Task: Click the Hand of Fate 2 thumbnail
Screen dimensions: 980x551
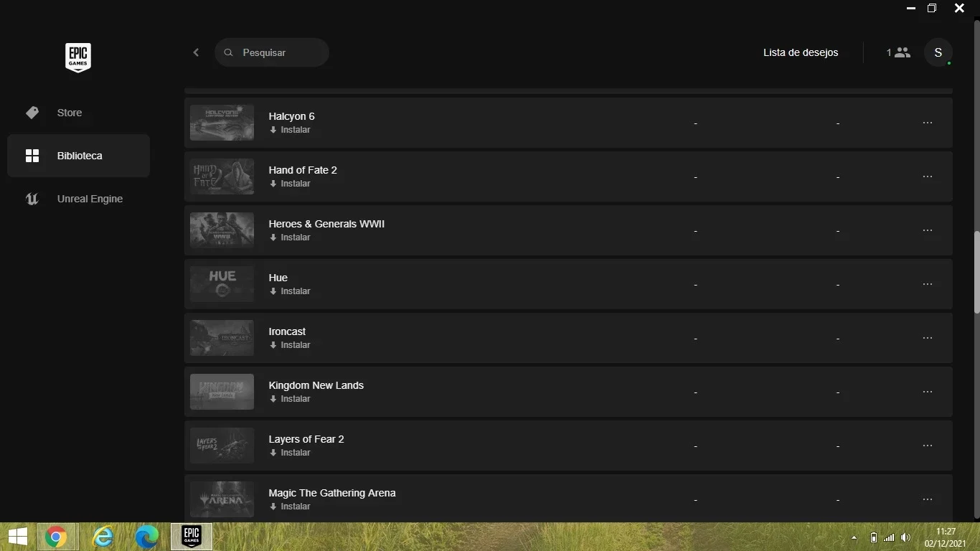Action: pyautogui.click(x=222, y=176)
